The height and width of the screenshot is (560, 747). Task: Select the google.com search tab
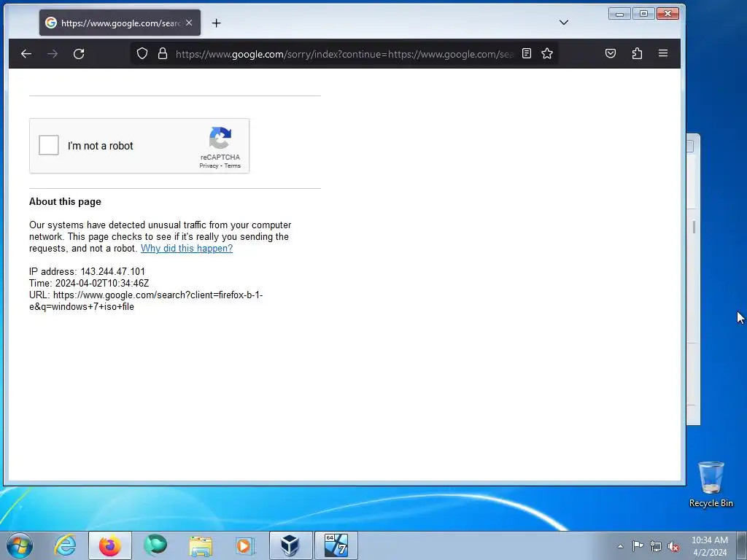pos(120,23)
